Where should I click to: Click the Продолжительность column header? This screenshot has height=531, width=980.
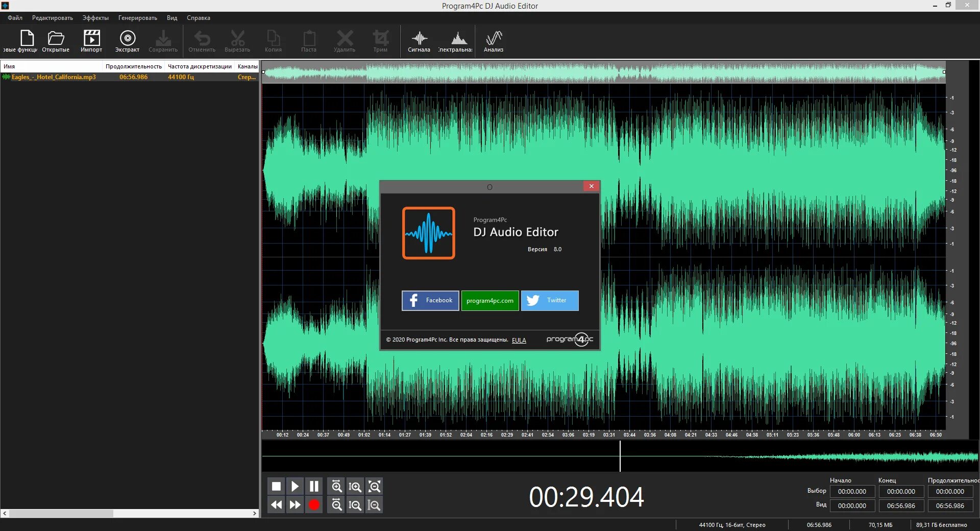pyautogui.click(x=134, y=66)
